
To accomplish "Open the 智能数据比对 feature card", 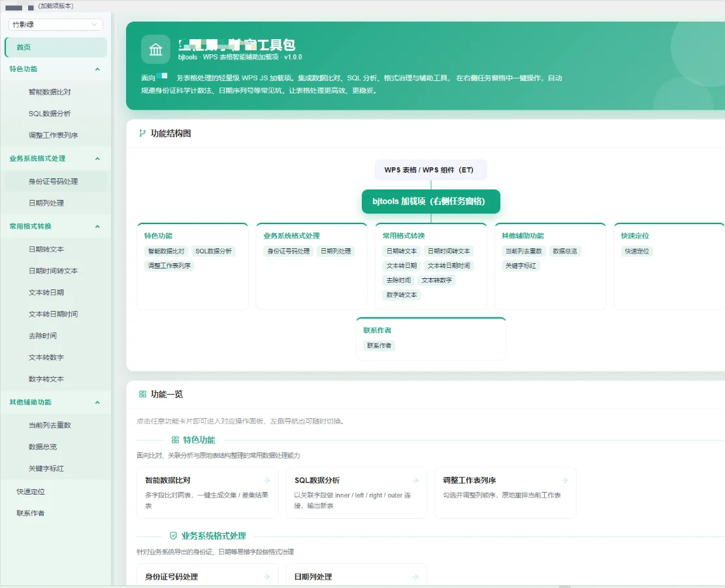I will pos(208,493).
